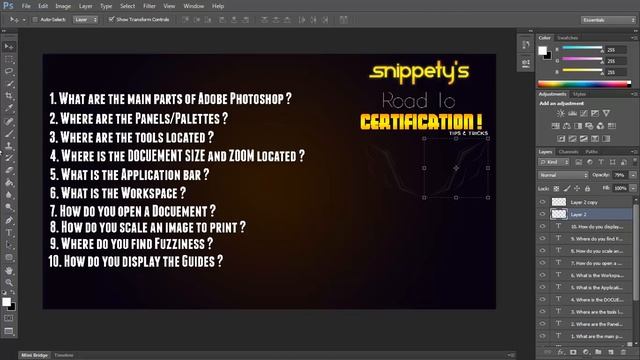This screenshot has height=360, width=640.
Task: Select the Pen tool
Action: click(9, 220)
